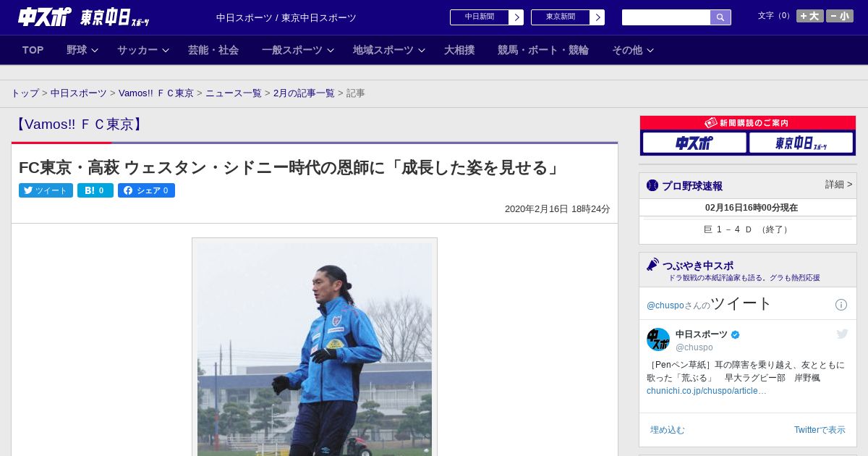This screenshot has height=456, width=868.
Task: Click the 新聞購読のご案内 banner heading
Action: point(747,123)
